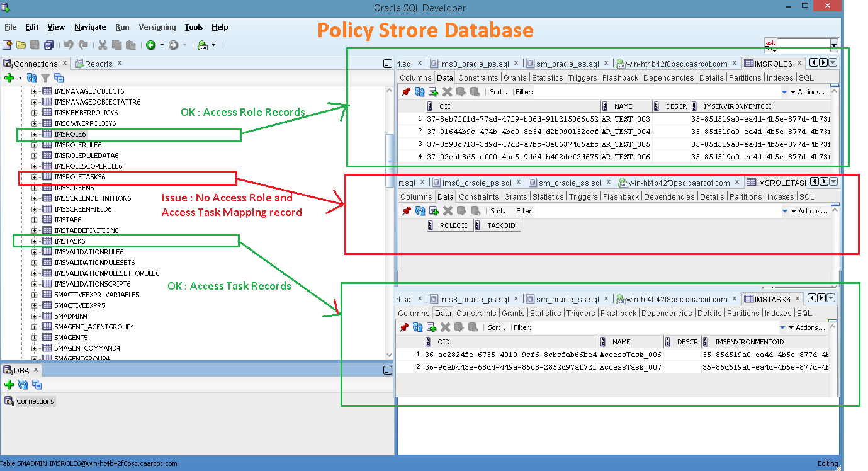Select IMSROLESCOPERULE6 in the tree
868x471 pixels.
[x=88, y=166]
